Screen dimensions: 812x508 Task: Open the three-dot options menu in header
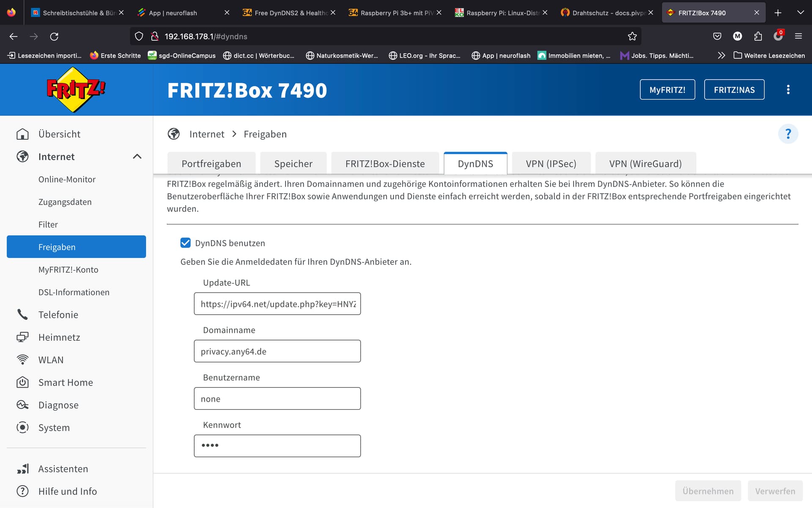tap(788, 89)
